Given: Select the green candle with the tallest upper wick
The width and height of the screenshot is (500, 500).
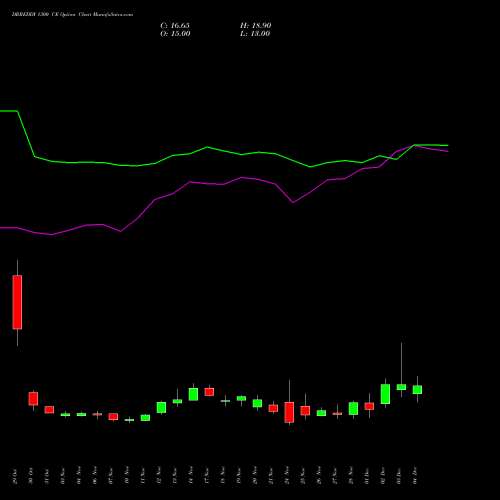Looking at the screenshot, I should (x=401, y=387).
